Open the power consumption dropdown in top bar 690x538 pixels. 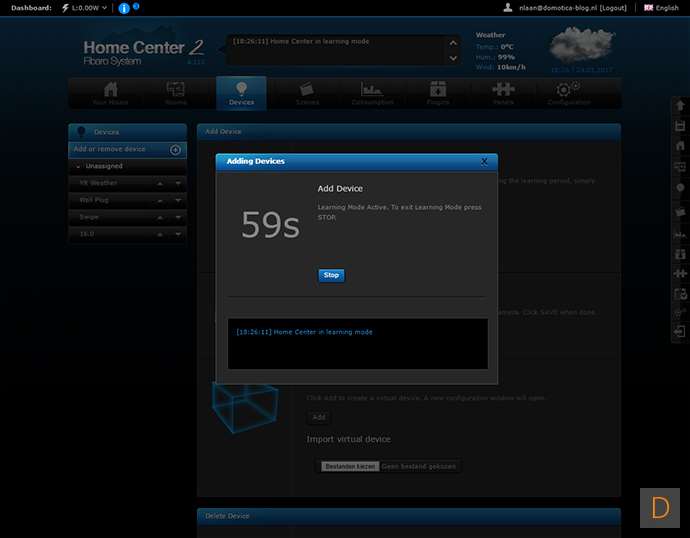[84, 8]
